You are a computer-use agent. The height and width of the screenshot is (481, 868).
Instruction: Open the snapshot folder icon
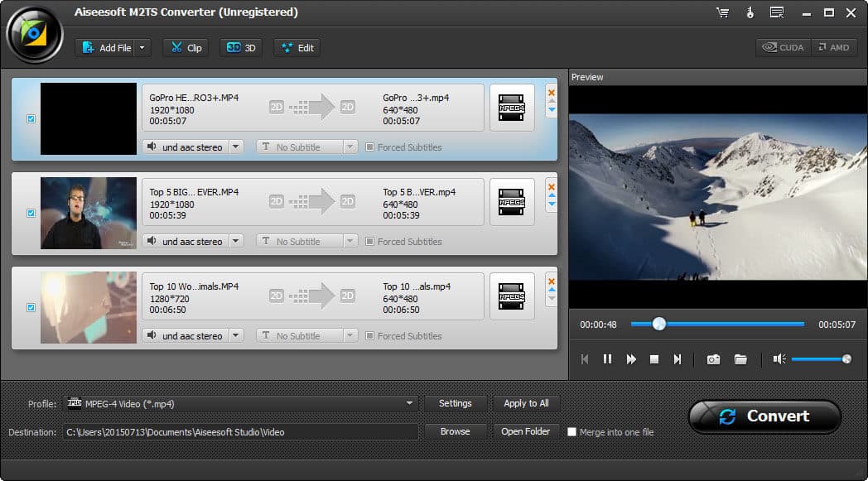pyautogui.click(x=740, y=359)
